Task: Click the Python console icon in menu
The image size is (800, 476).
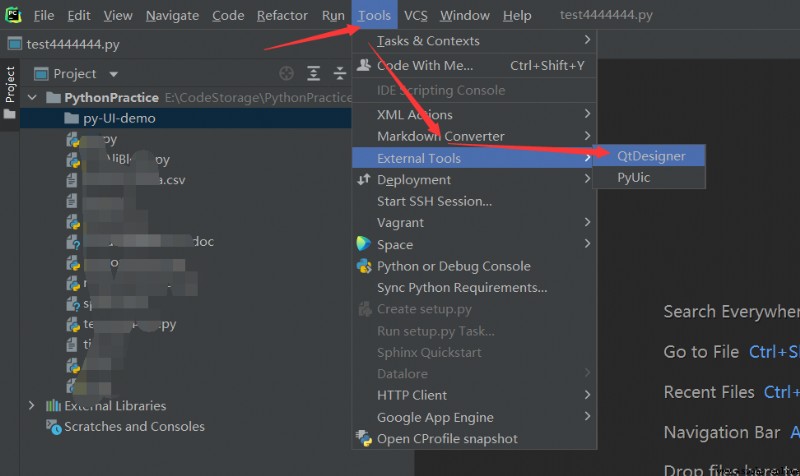Action: point(364,266)
